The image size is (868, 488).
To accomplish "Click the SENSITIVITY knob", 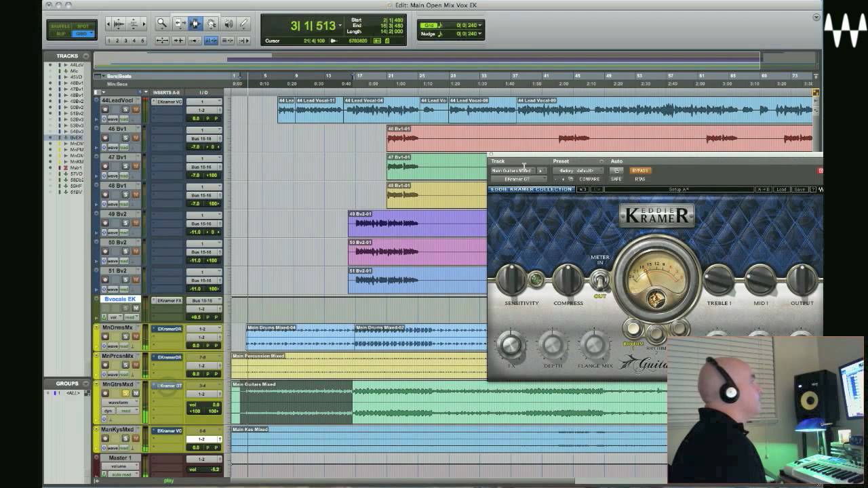I will 513,279.
